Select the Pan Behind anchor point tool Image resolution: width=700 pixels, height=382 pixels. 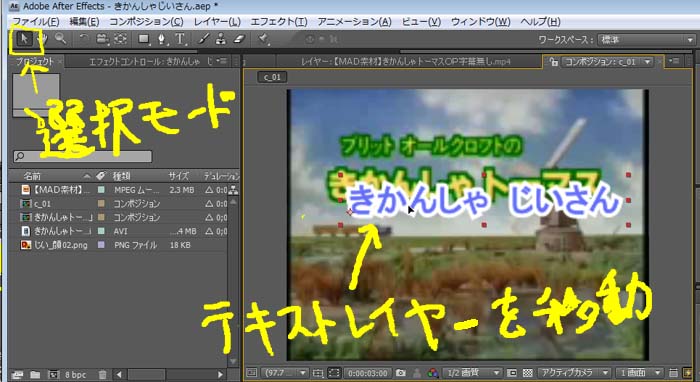(x=120, y=39)
